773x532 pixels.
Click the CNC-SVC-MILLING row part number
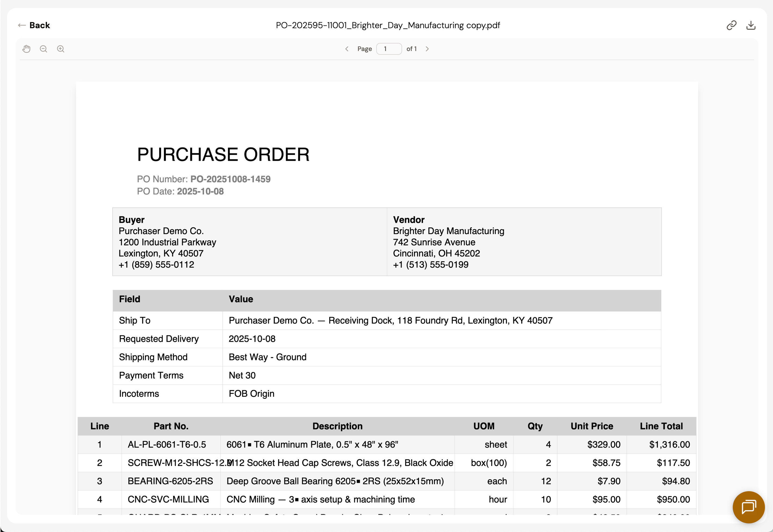pyautogui.click(x=168, y=499)
